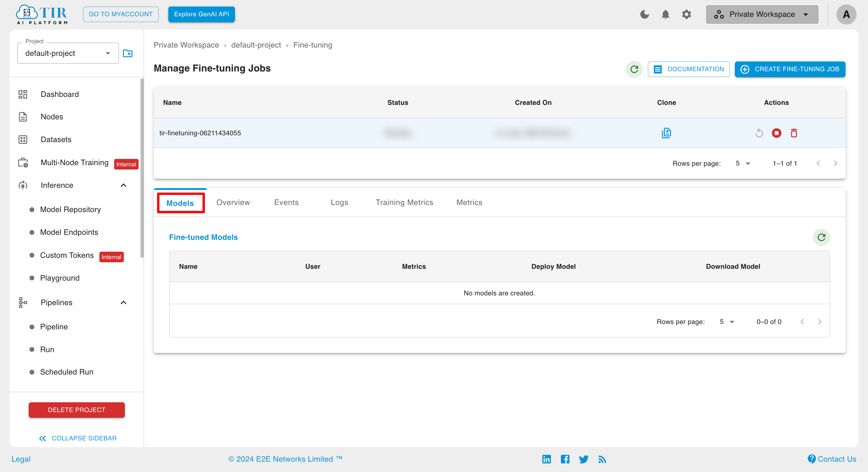Open the default-project selector
Viewport: 868px width, 472px height.
point(68,53)
